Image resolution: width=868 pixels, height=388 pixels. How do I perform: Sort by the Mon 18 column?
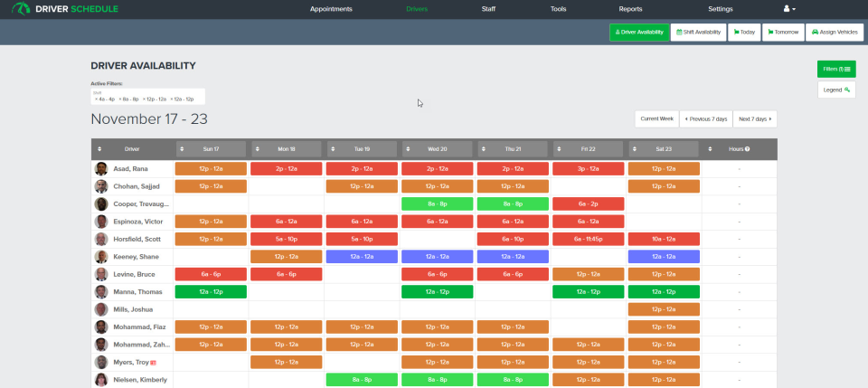(287, 149)
